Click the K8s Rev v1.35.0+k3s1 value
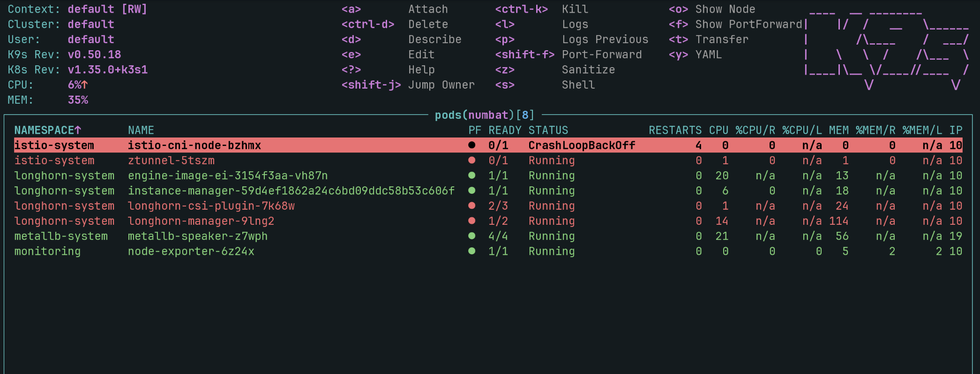 (x=108, y=69)
